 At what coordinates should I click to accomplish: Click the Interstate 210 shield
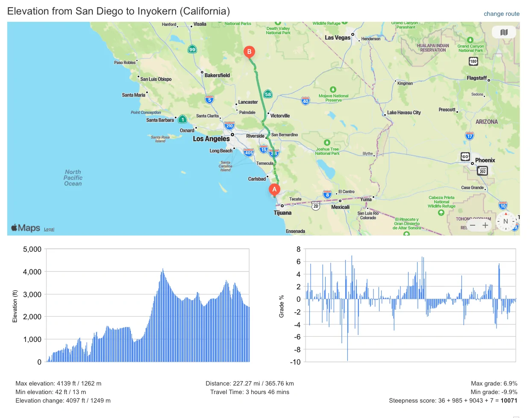[x=229, y=126]
